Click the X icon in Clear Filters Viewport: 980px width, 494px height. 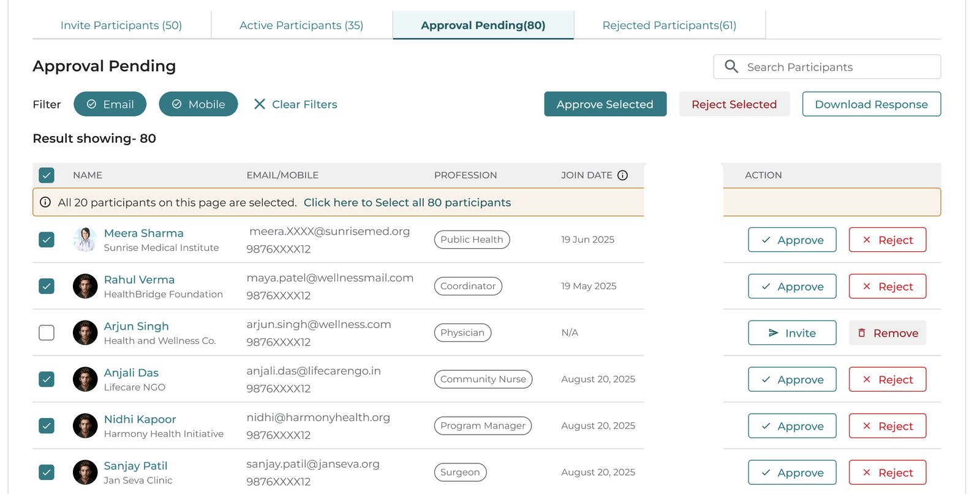260,104
